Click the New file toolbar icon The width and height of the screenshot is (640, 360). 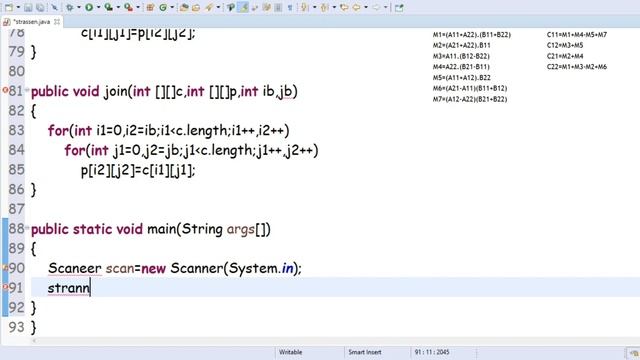click(x=9, y=7)
